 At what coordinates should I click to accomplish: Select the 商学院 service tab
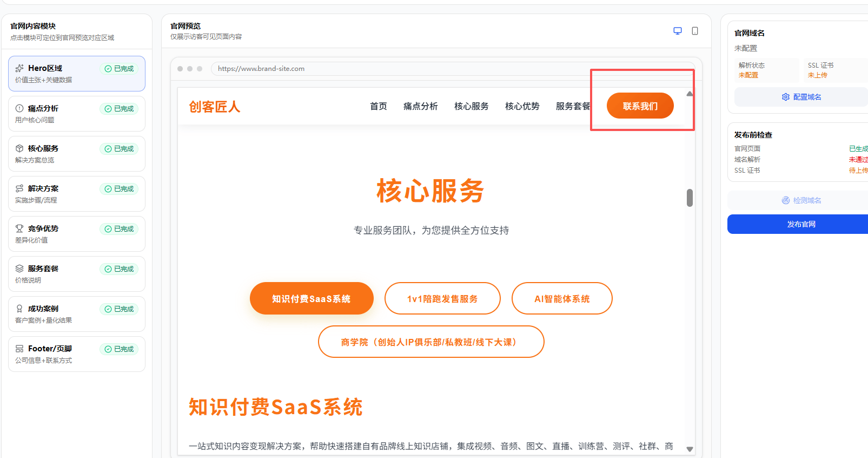point(431,342)
